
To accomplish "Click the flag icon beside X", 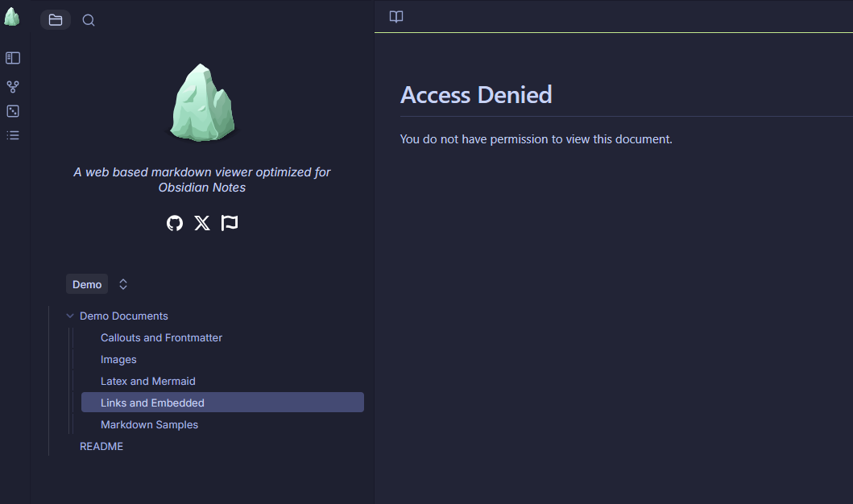I will pyautogui.click(x=230, y=223).
